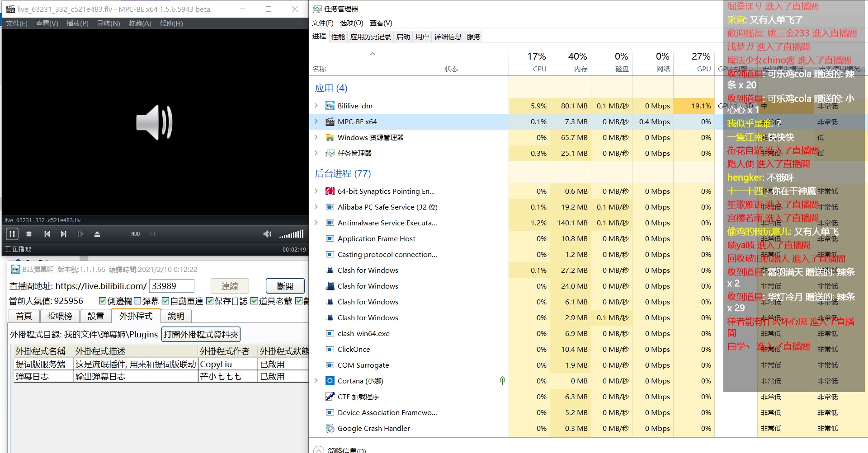
Task: Skip to previous file in player
Action: click(47, 234)
